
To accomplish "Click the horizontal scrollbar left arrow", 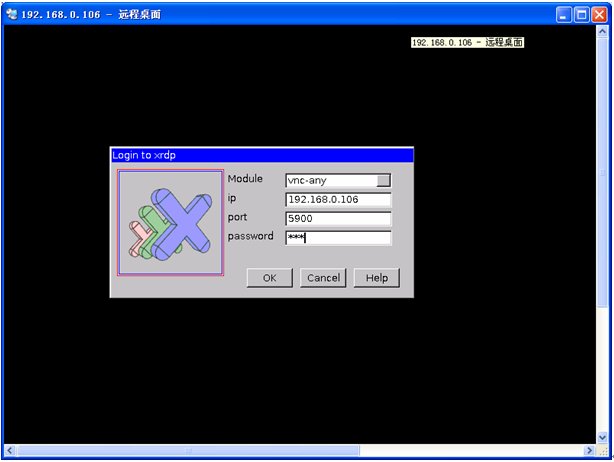I will (x=10, y=450).
